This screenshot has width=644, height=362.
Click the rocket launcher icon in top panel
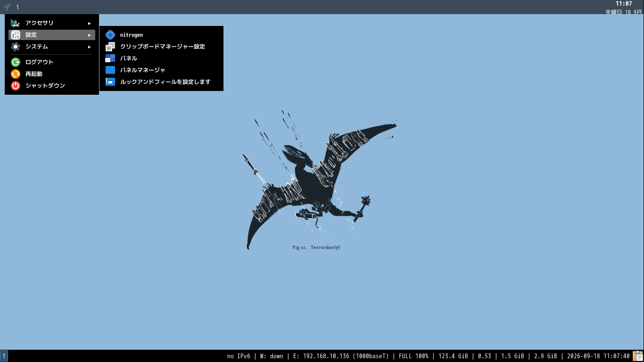point(7,7)
